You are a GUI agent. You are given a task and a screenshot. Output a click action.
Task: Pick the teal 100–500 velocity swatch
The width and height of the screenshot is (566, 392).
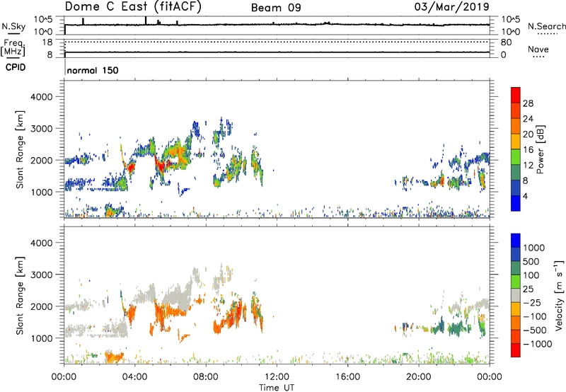[x=516, y=268]
